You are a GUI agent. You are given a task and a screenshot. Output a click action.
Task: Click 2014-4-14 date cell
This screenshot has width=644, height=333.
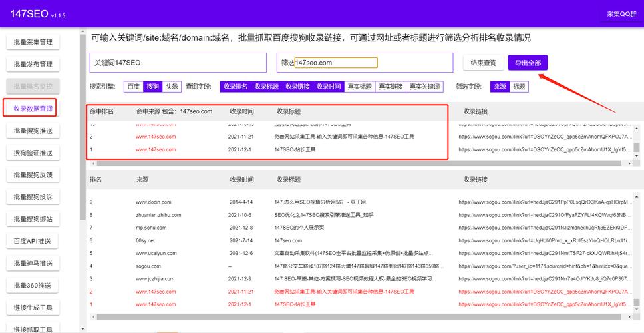241,202
